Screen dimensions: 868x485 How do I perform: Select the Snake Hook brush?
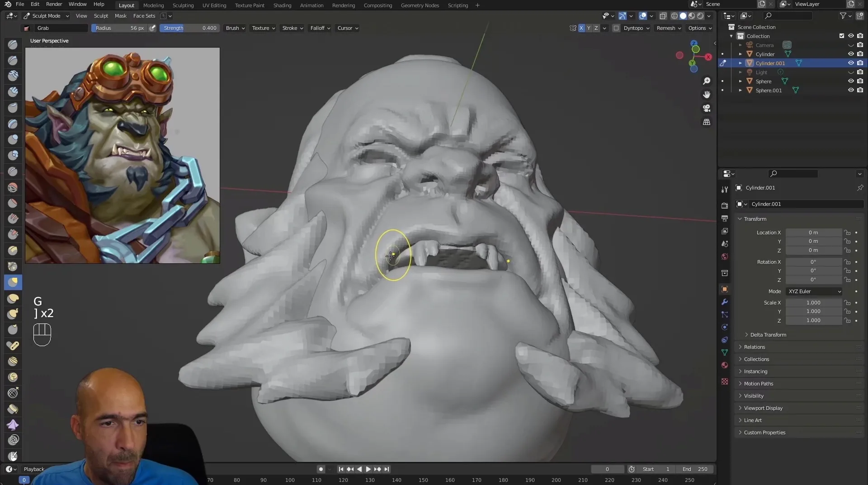(x=13, y=314)
